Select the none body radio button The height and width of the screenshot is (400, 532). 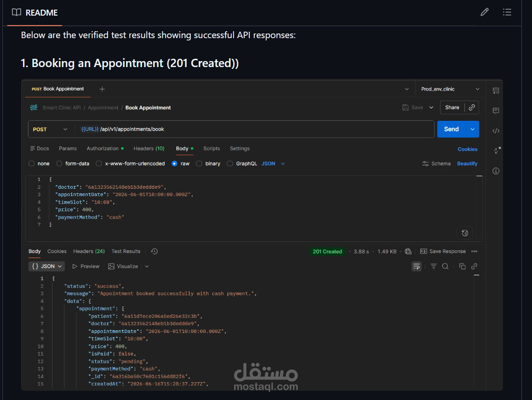click(x=32, y=163)
